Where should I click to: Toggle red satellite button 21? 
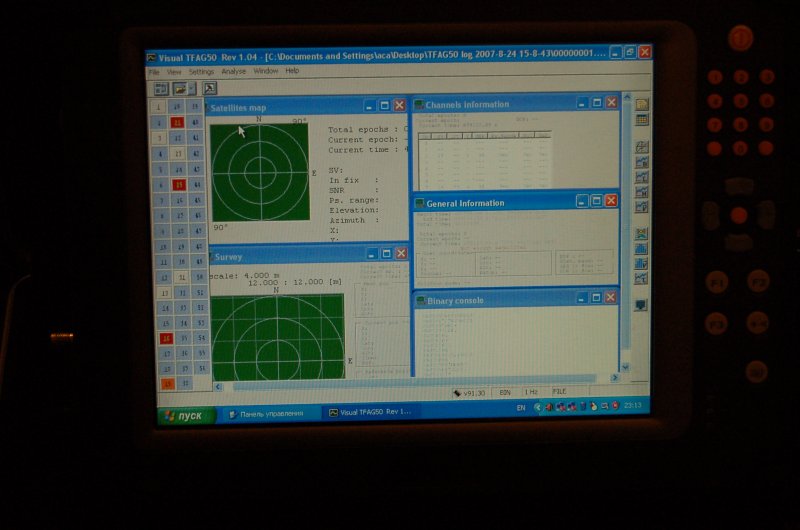click(177, 122)
